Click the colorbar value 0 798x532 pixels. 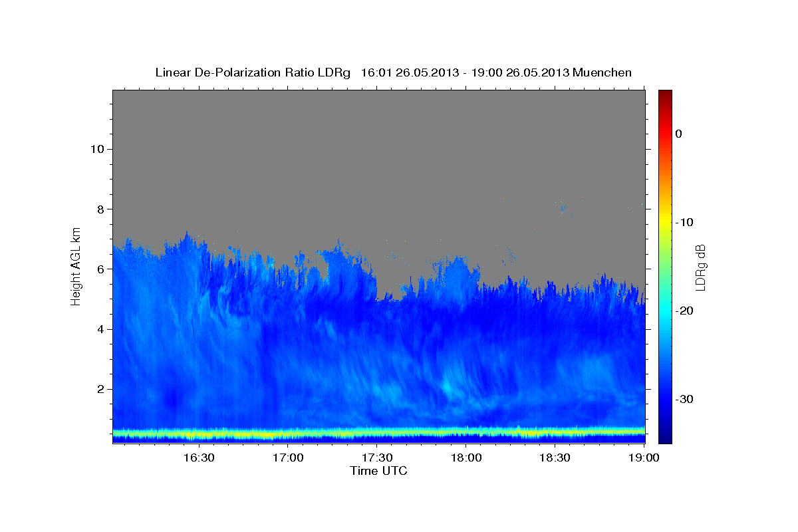click(678, 134)
